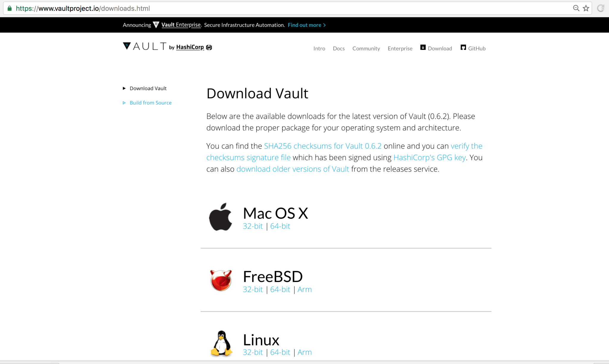Open SHA256 checksums for Vault 0.6.2

tap(322, 146)
